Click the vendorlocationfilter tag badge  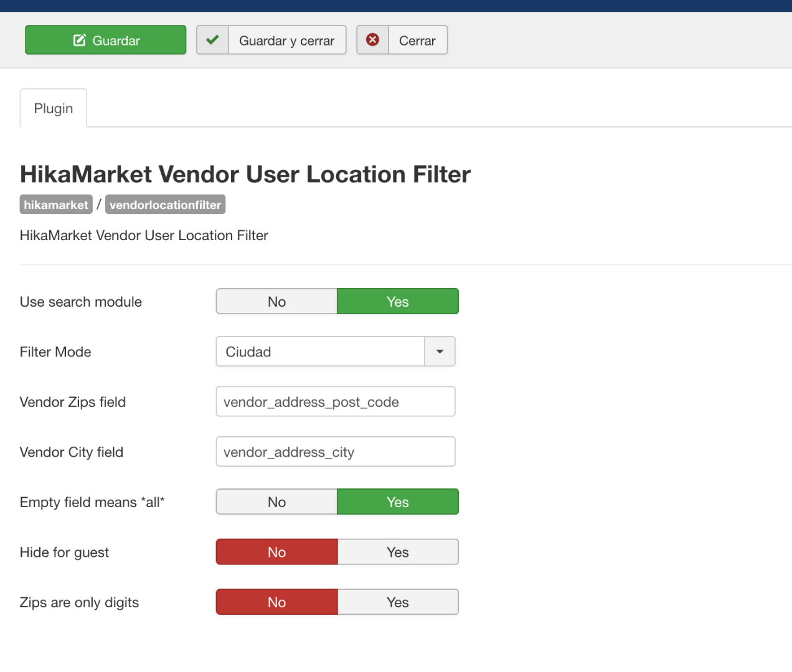[x=165, y=205]
